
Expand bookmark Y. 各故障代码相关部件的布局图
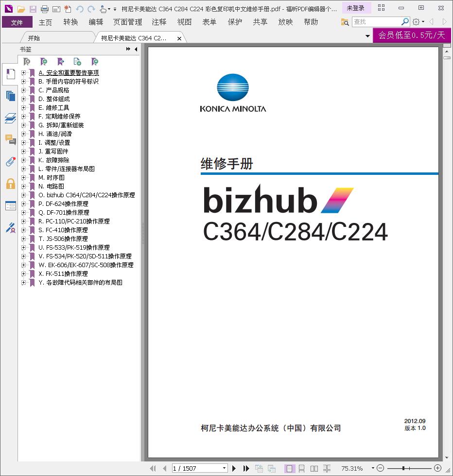(23, 282)
